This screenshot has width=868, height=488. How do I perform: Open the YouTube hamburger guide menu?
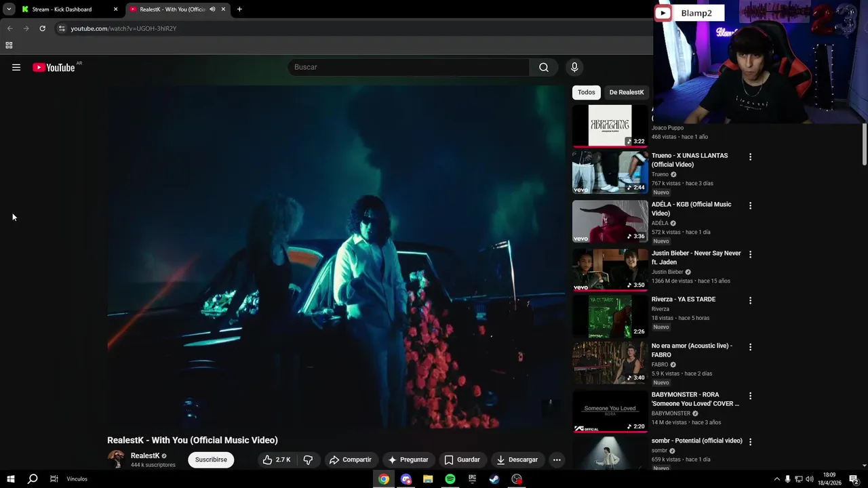[x=16, y=67]
